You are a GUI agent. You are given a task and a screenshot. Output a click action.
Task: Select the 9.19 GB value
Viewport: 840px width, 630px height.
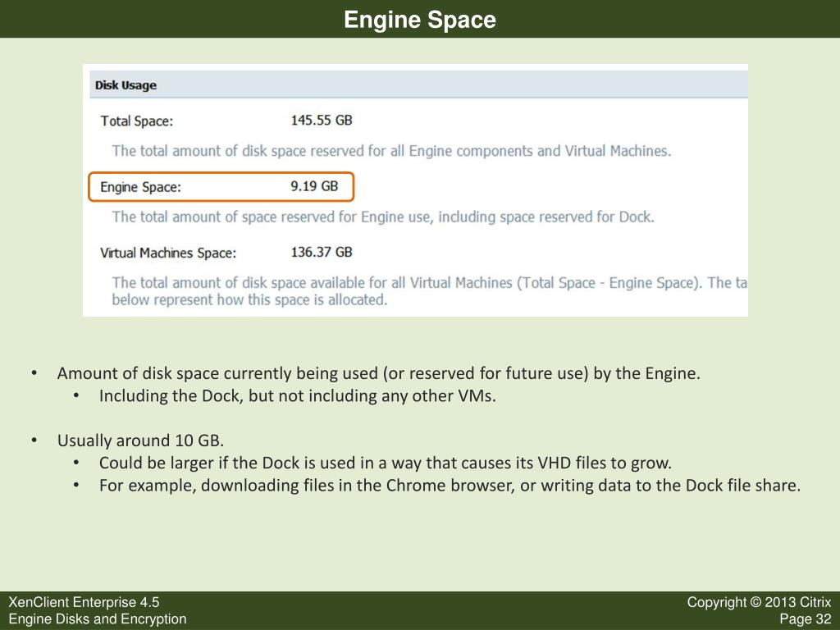click(x=314, y=186)
